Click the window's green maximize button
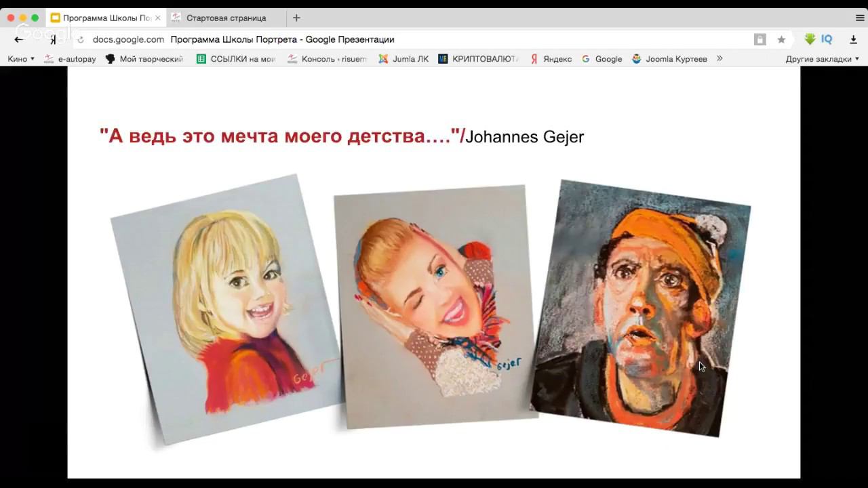The width and height of the screenshot is (868, 488). pyautogui.click(x=35, y=18)
